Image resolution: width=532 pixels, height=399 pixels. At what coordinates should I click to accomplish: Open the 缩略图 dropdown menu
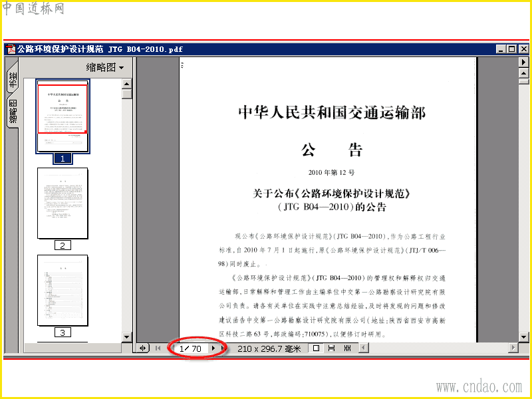(105, 68)
